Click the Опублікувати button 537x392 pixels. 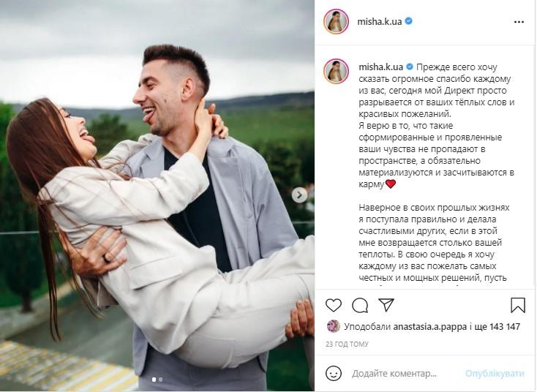(495, 373)
